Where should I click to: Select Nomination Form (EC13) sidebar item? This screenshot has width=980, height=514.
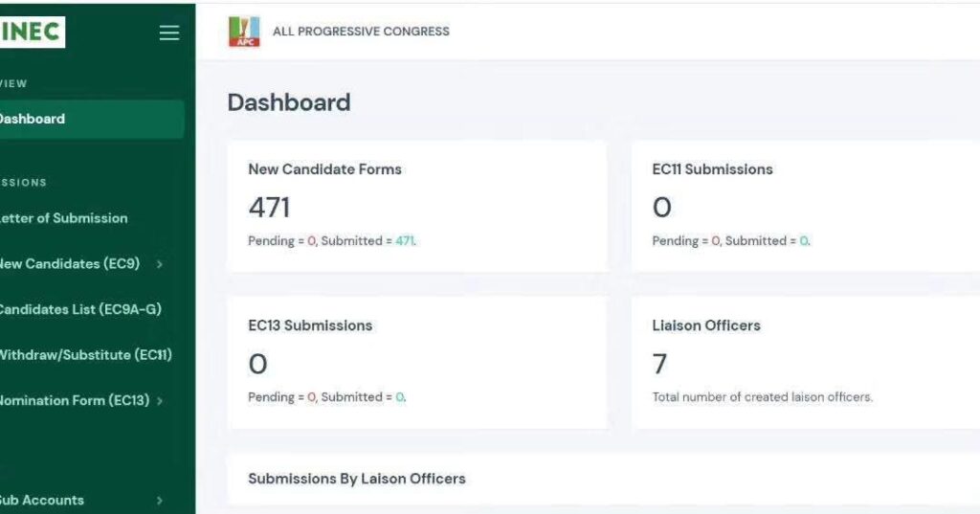click(74, 400)
